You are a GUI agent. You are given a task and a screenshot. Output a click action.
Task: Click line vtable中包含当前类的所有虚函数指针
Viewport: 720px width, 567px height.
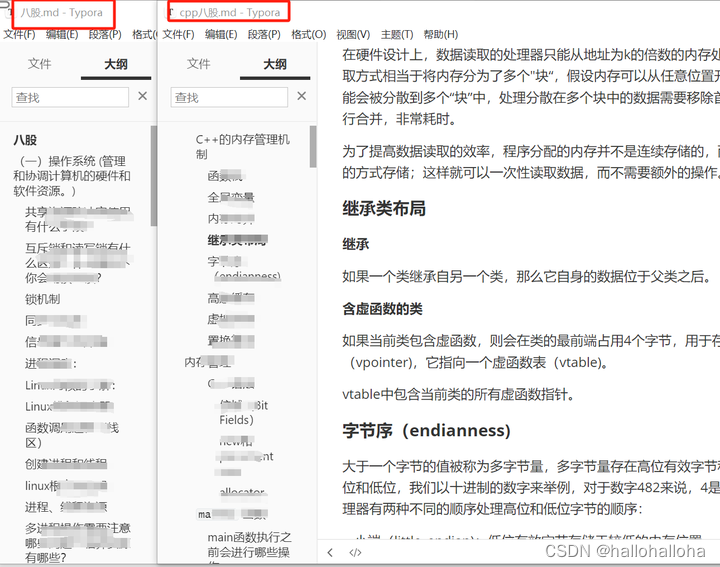[458, 394]
